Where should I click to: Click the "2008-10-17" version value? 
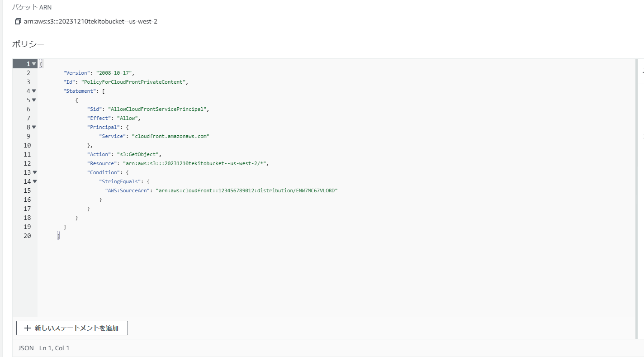coord(114,73)
